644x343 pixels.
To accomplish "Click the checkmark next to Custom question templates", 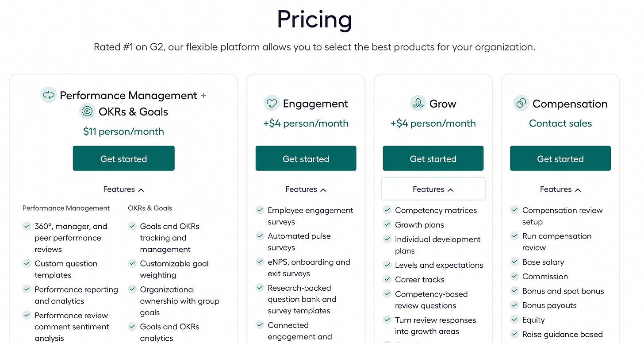I will tap(27, 263).
